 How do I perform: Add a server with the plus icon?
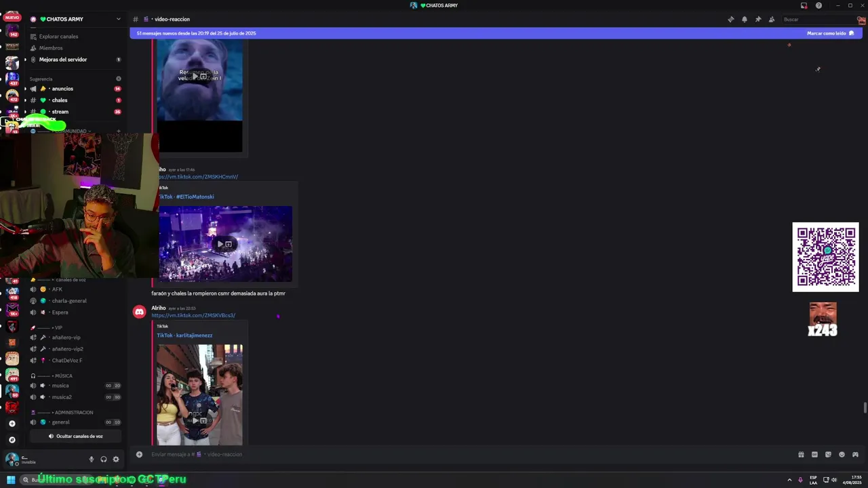point(12,424)
